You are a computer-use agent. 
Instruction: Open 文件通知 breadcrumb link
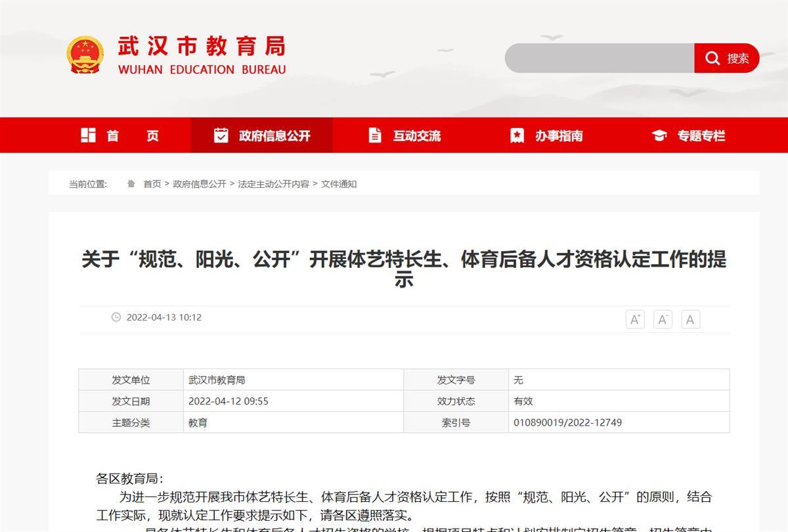tap(339, 184)
